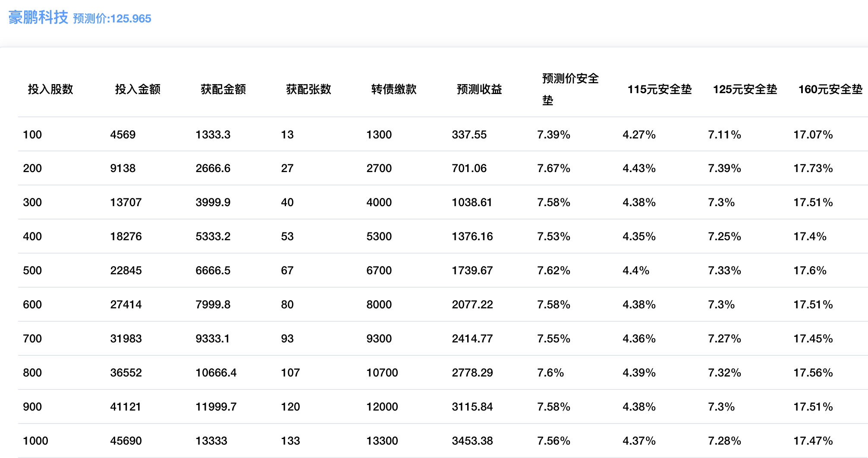Click the 6700 转债缴款 cell
The image size is (868, 458).
tap(379, 270)
